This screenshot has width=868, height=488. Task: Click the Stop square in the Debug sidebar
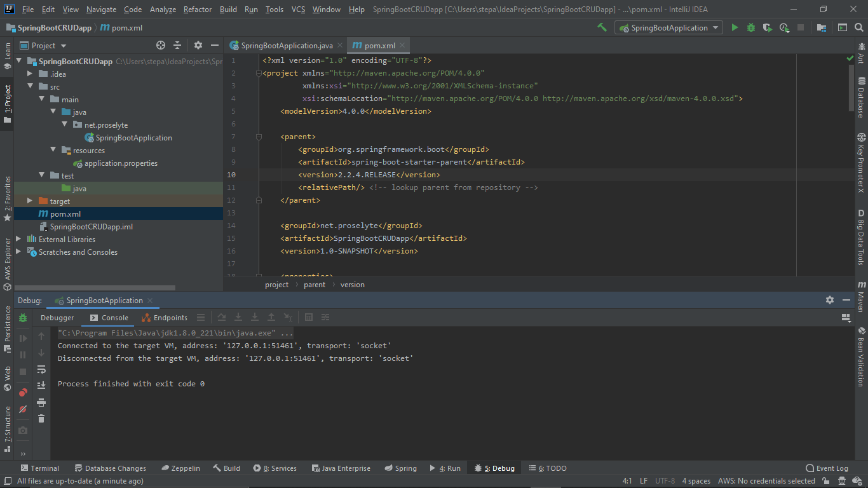pos(24,372)
